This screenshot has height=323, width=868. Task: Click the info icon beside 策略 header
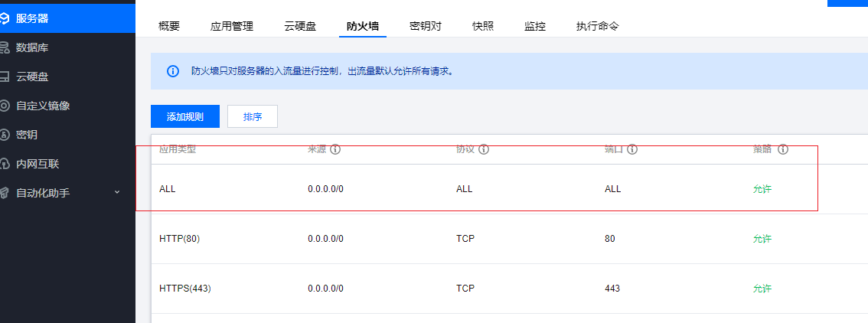[783, 149]
